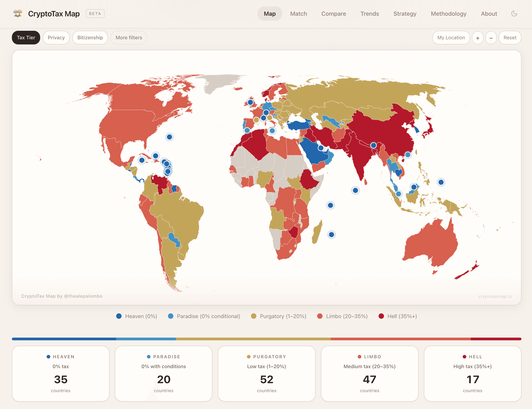532x409 pixels.
Task: Enable the Bitizenship filter
Action: click(x=90, y=38)
